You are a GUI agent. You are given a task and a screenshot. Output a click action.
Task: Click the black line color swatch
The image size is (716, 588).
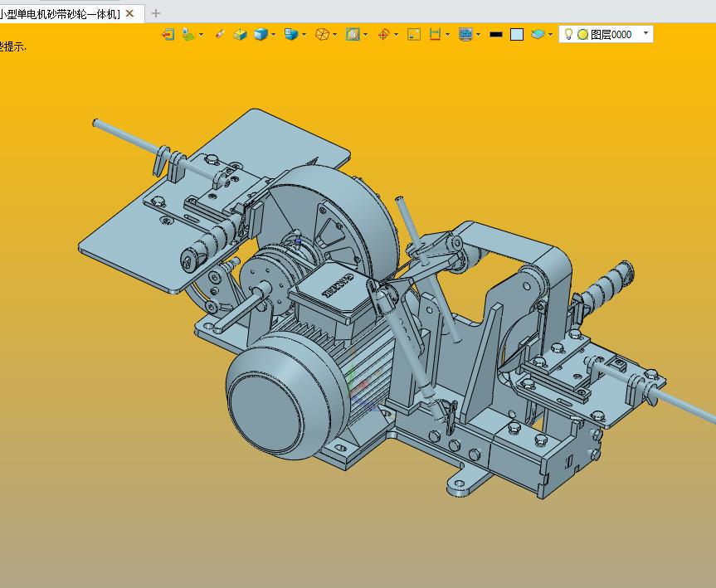click(496, 34)
